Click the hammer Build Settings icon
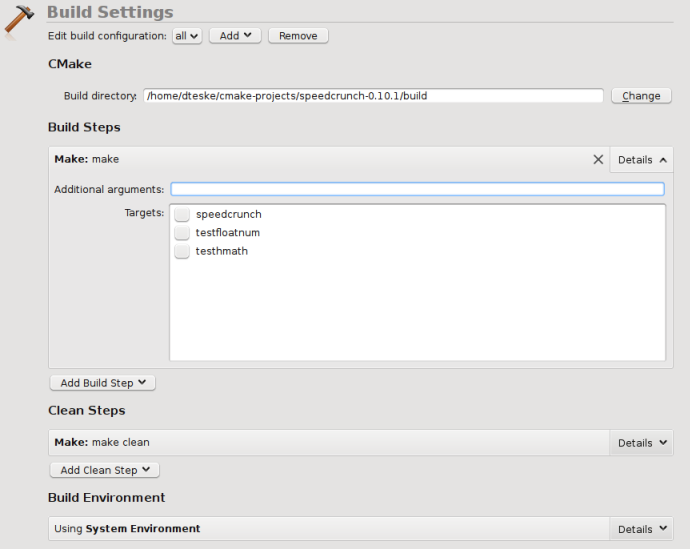The height and width of the screenshot is (549, 690). 20,19
